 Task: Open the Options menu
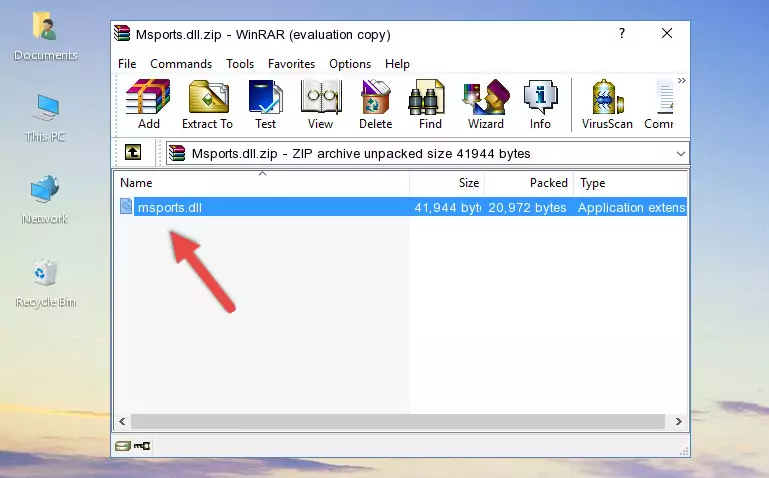[350, 64]
